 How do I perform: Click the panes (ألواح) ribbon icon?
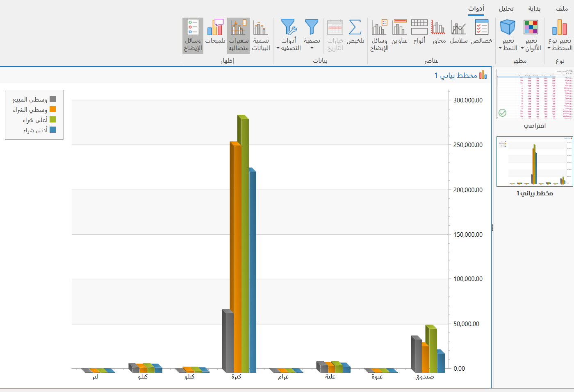[419, 28]
